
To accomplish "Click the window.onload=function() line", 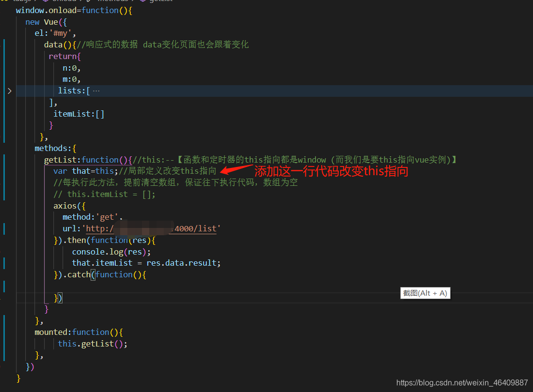I will pyautogui.click(x=74, y=11).
